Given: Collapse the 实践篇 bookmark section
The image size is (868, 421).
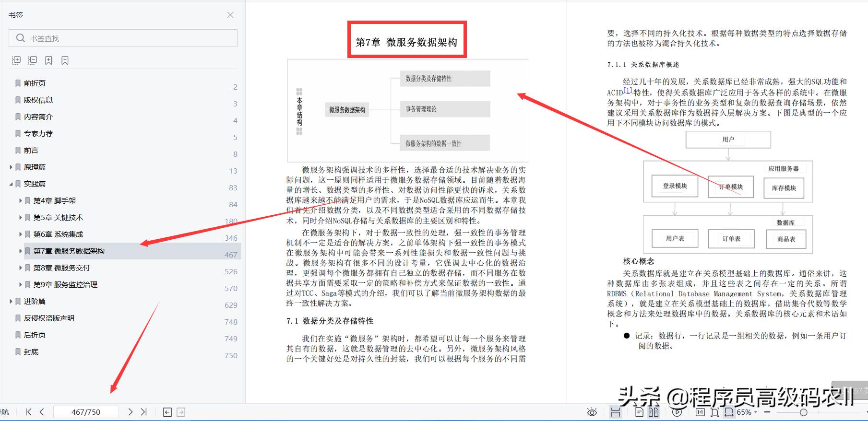Looking at the screenshot, I should point(11,184).
